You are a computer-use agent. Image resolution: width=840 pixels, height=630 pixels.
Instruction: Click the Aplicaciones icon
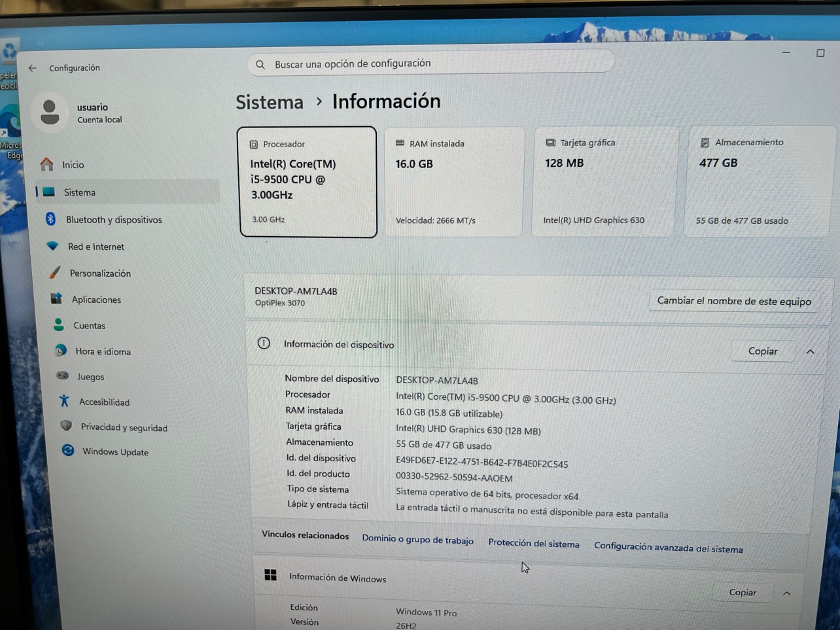[x=56, y=299]
